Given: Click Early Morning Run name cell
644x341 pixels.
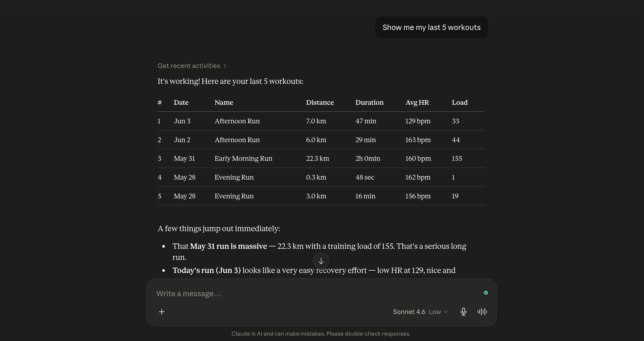Looking at the screenshot, I should (243, 159).
